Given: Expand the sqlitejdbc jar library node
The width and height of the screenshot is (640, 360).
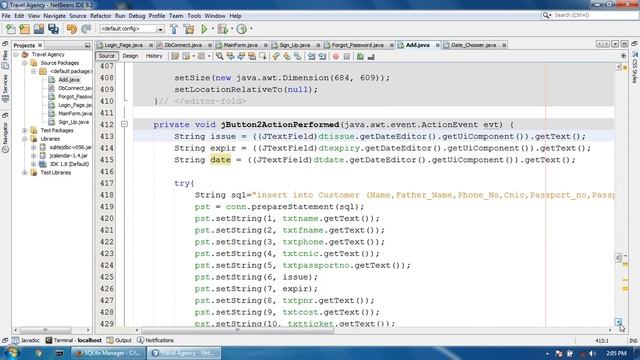Looking at the screenshot, I should (x=33, y=147).
